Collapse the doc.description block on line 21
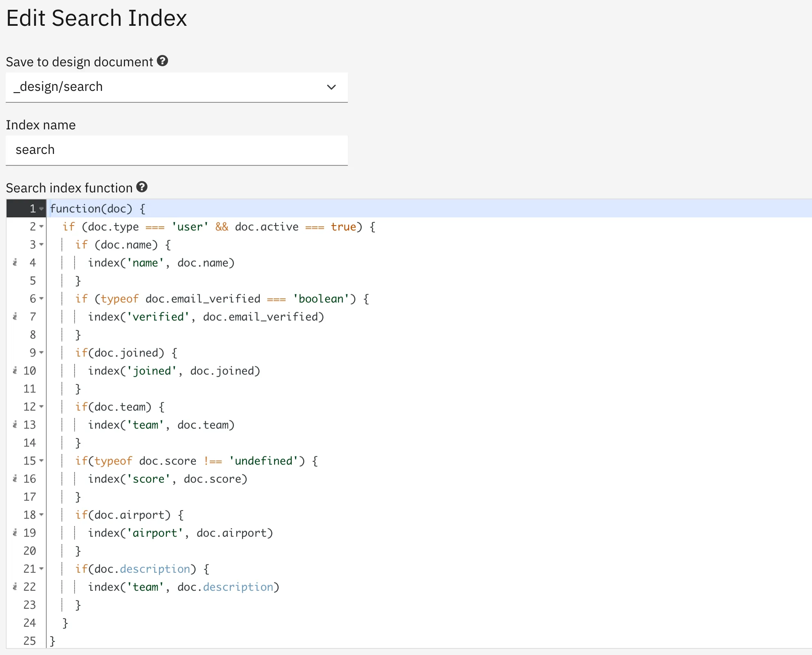The width and height of the screenshot is (812, 655). (41, 569)
